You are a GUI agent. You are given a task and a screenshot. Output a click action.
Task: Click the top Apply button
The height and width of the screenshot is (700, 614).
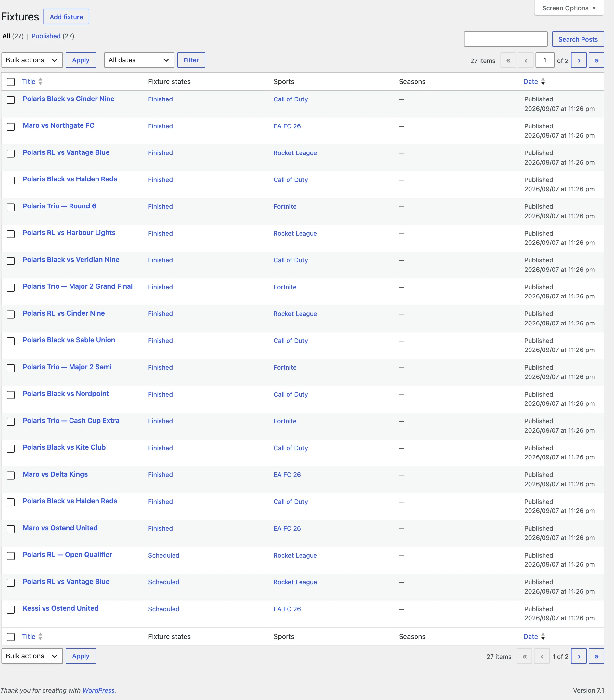click(x=81, y=60)
